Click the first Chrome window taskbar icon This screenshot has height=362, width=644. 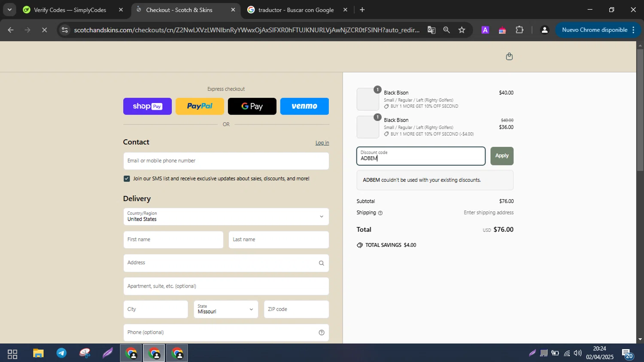point(131,354)
